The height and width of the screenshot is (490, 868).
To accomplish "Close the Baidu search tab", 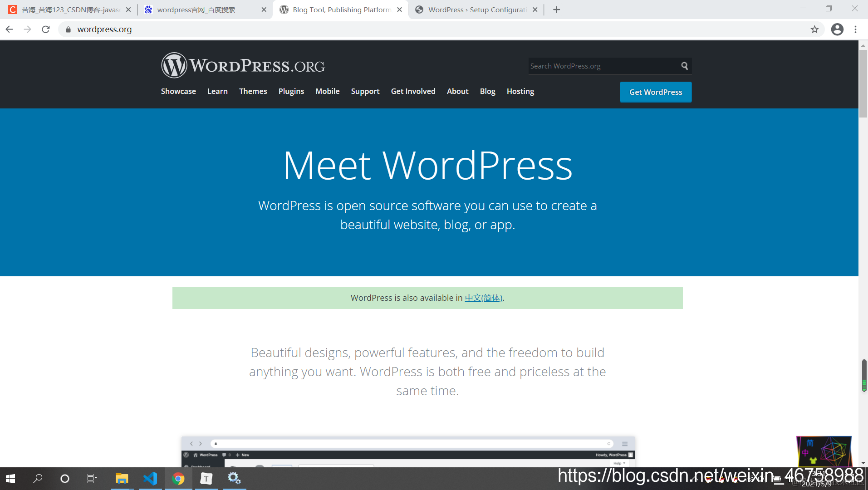I will coord(264,10).
